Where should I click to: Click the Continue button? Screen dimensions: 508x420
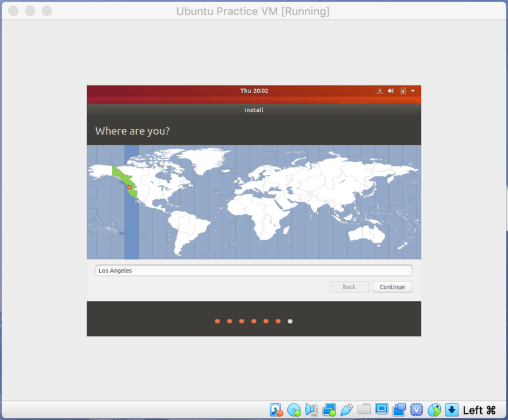coord(392,287)
